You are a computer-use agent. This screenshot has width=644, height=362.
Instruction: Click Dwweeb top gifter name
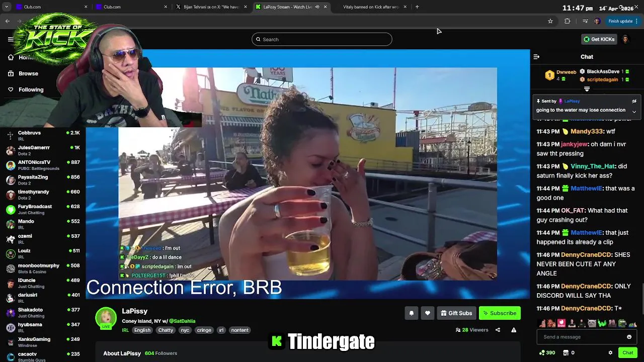click(x=566, y=72)
